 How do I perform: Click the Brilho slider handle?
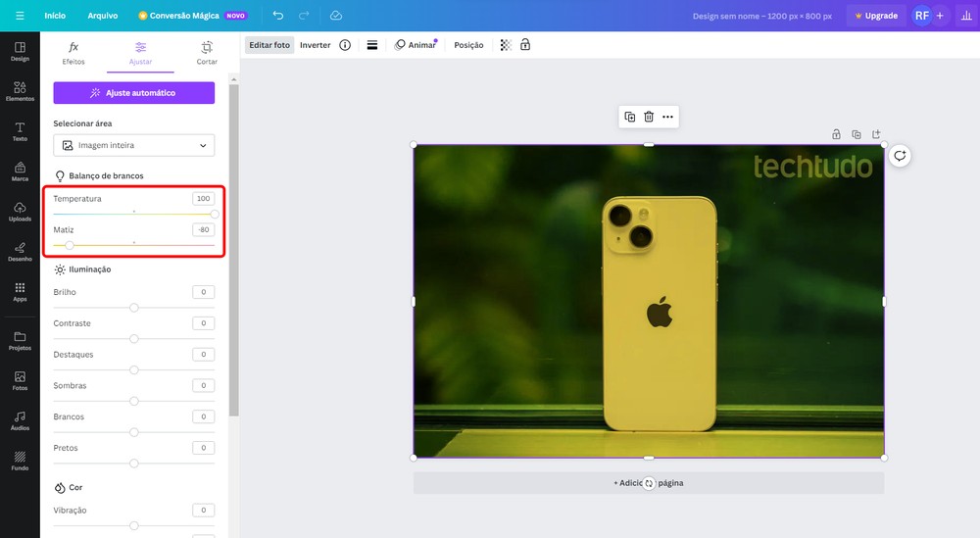pyautogui.click(x=134, y=308)
